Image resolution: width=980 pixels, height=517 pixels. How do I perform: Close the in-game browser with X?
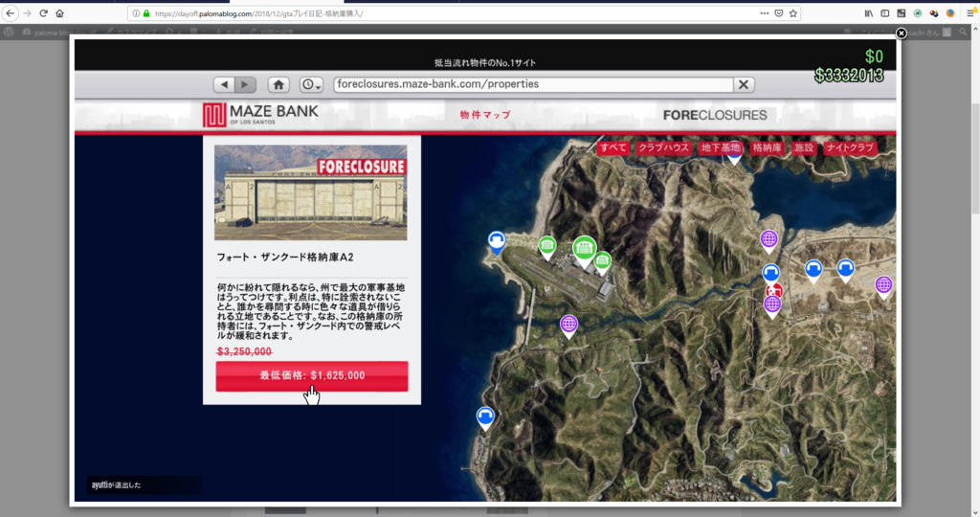[x=743, y=84]
